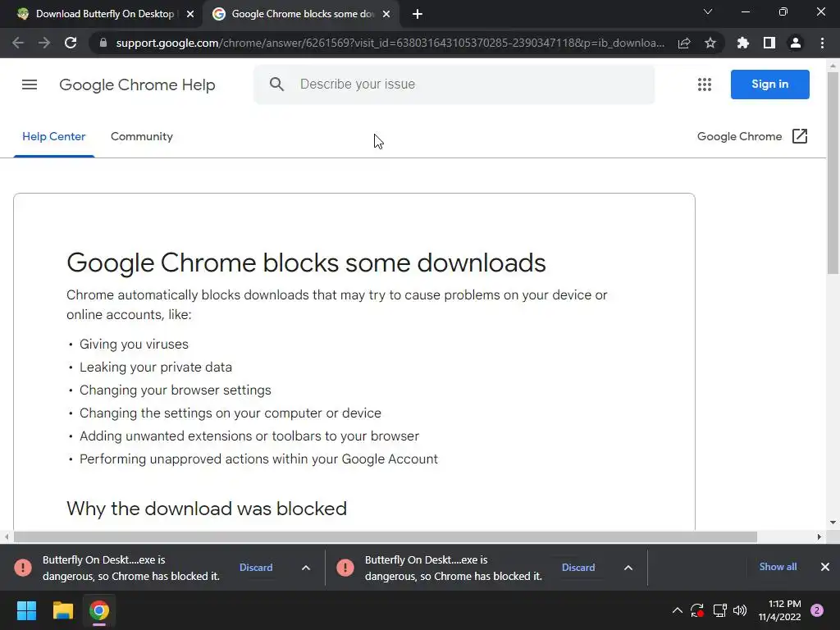
Task: Open the Windows Start menu
Action: [26, 610]
